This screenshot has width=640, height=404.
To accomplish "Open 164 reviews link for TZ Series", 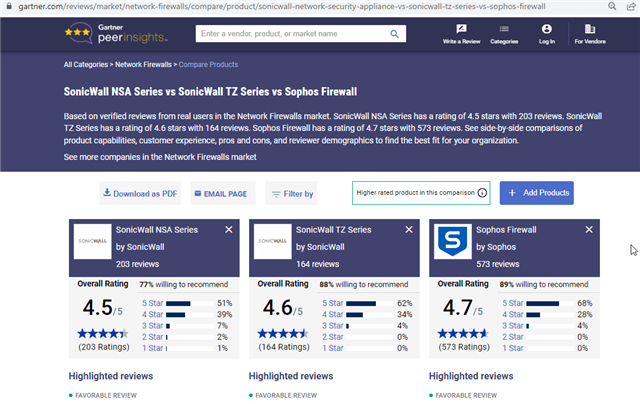I will pos(318,264).
